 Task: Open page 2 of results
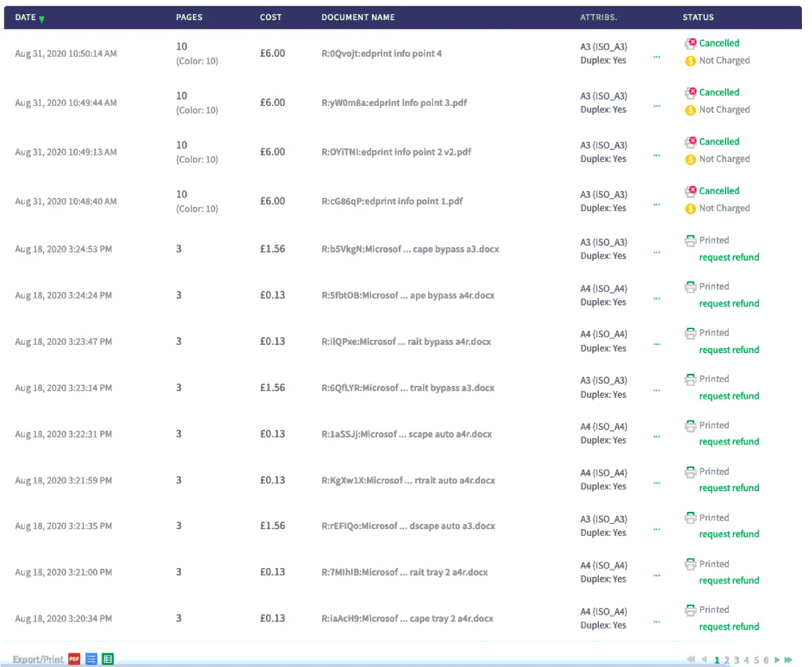point(727,660)
